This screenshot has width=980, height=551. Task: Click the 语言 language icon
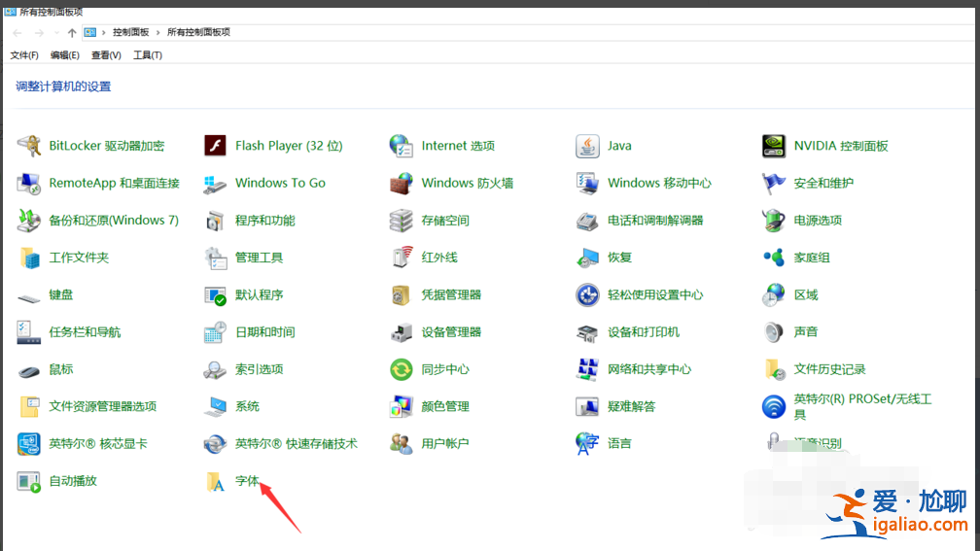pyautogui.click(x=587, y=443)
